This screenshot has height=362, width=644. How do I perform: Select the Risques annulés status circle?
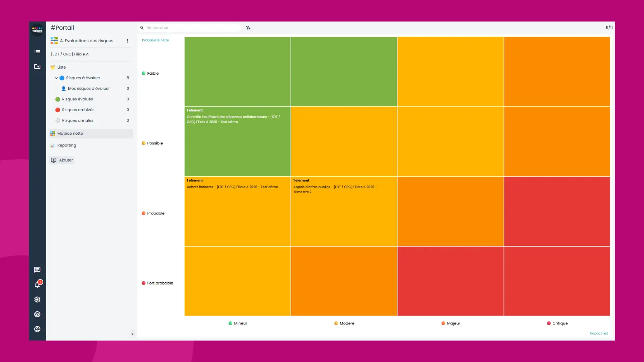pos(58,120)
